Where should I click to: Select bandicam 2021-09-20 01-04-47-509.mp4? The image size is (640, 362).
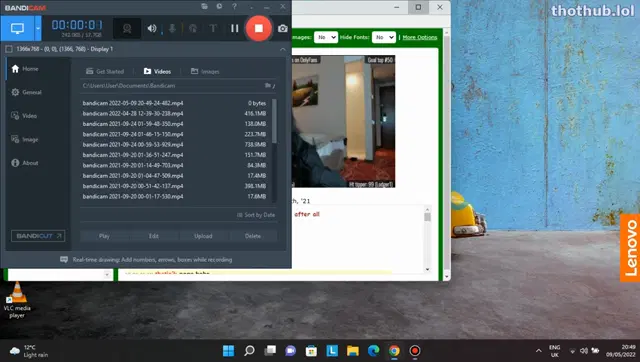(x=174, y=175)
